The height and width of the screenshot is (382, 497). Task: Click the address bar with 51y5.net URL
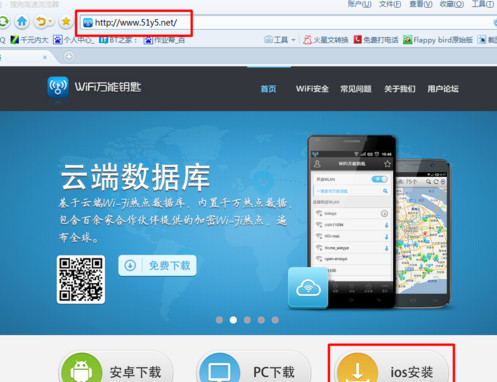pos(287,23)
